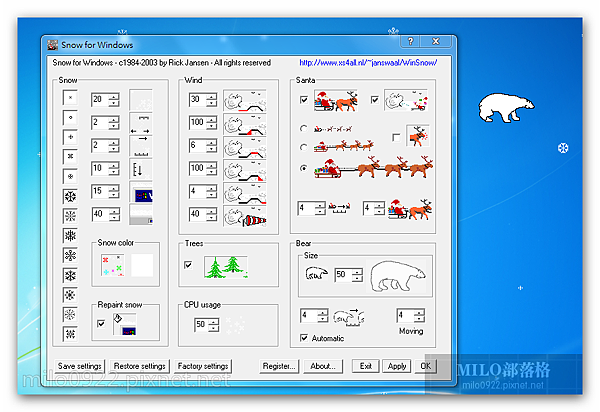Click the top Wind value field showing 100
The height and width of the screenshot is (412, 600).
click(197, 122)
